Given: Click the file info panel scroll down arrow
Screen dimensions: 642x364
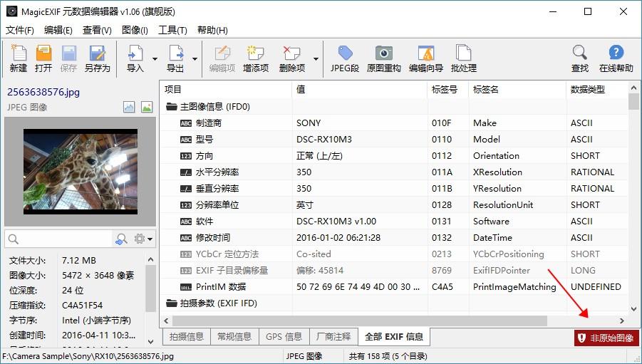Looking at the screenshot, I should pyautogui.click(x=150, y=341).
